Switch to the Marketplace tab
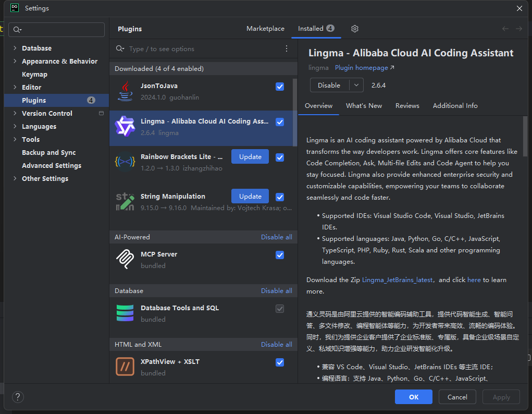Viewport: 532px width, 414px height. pos(265,29)
